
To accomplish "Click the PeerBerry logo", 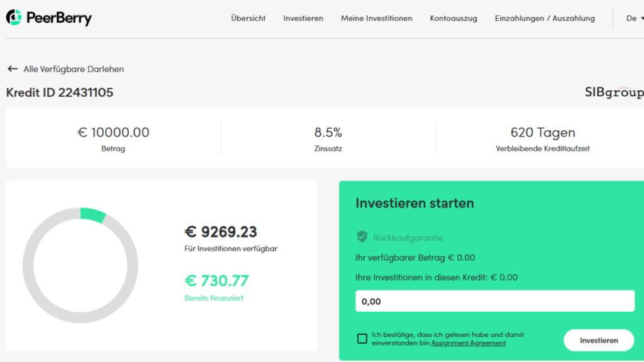I will [48, 18].
